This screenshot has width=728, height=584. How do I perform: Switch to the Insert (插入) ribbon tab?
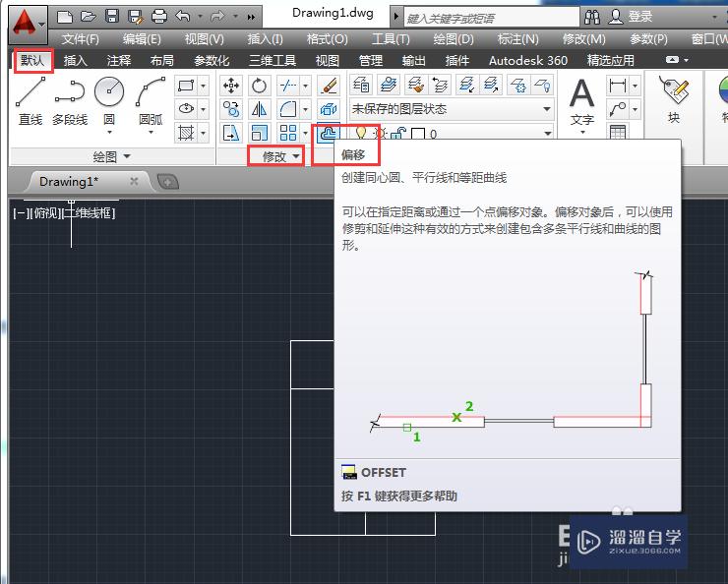click(75, 61)
